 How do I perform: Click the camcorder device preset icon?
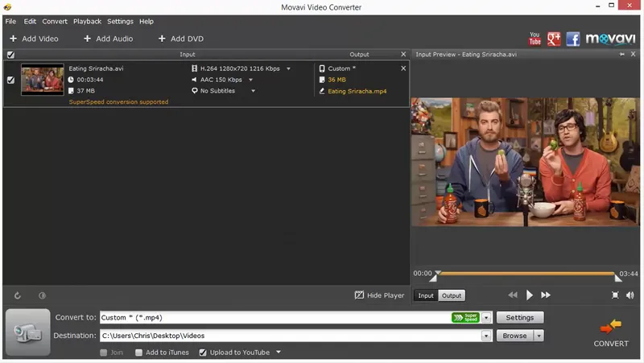point(28,332)
